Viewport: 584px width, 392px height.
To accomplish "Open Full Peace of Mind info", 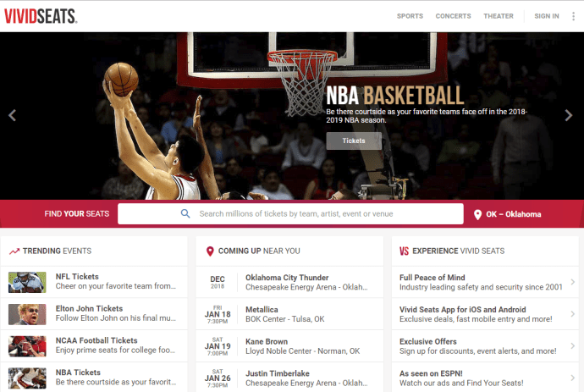I will pyautogui.click(x=485, y=282).
